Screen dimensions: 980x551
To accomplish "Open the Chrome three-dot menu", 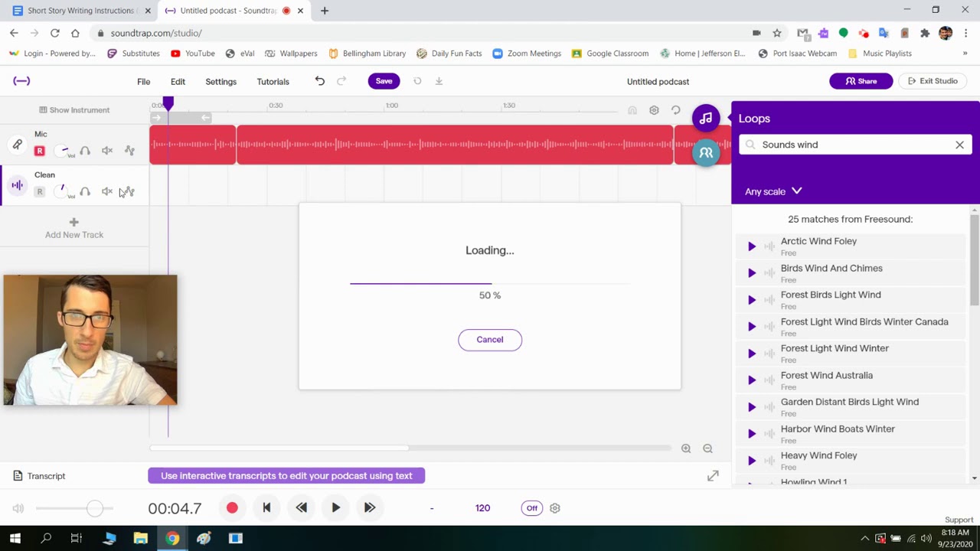I will (x=966, y=33).
